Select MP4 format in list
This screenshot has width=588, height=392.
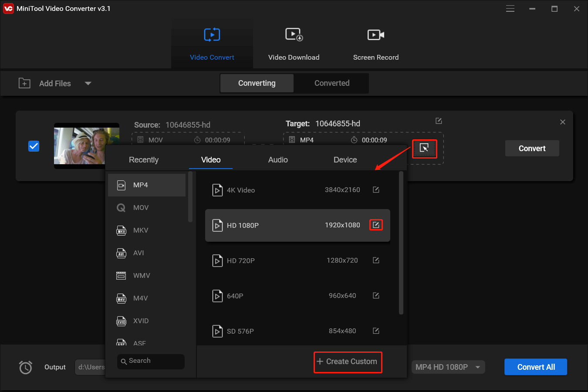pyautogui.click(x=147, y=185)
